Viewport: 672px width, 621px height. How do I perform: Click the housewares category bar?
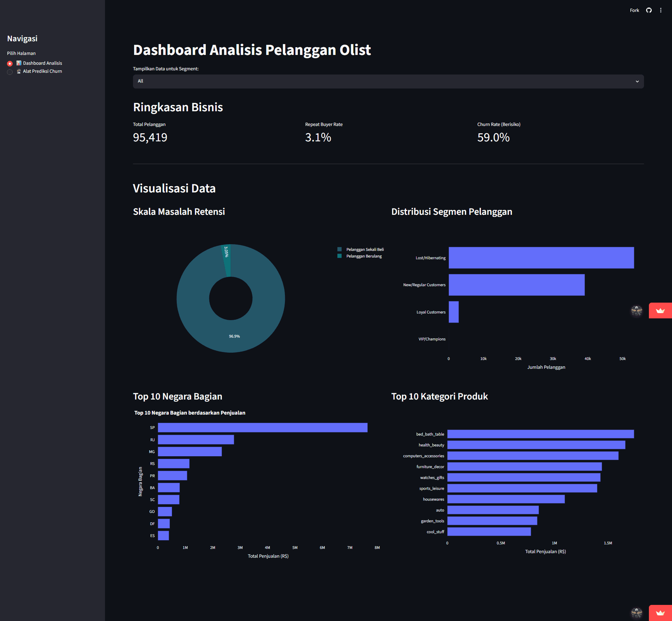point(506,499)
